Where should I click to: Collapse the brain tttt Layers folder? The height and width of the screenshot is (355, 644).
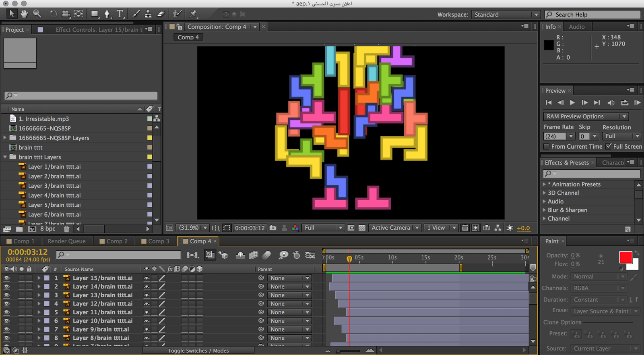(x=5, y=157)
